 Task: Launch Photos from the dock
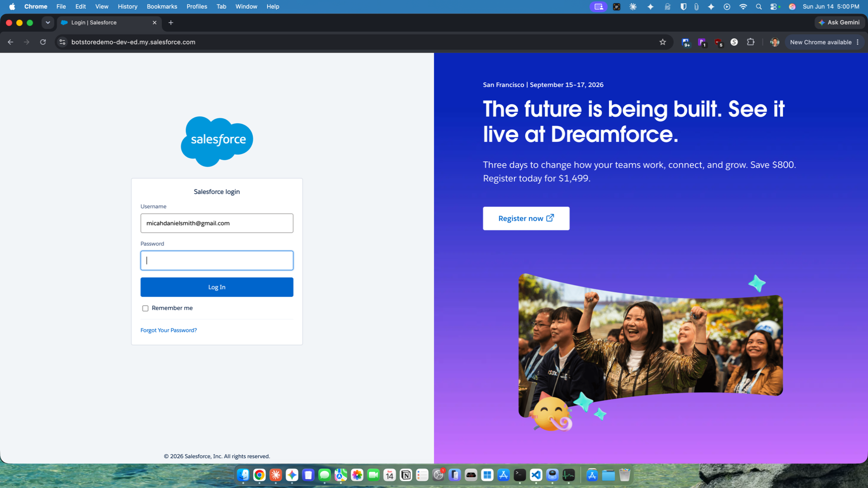[357, 475]
